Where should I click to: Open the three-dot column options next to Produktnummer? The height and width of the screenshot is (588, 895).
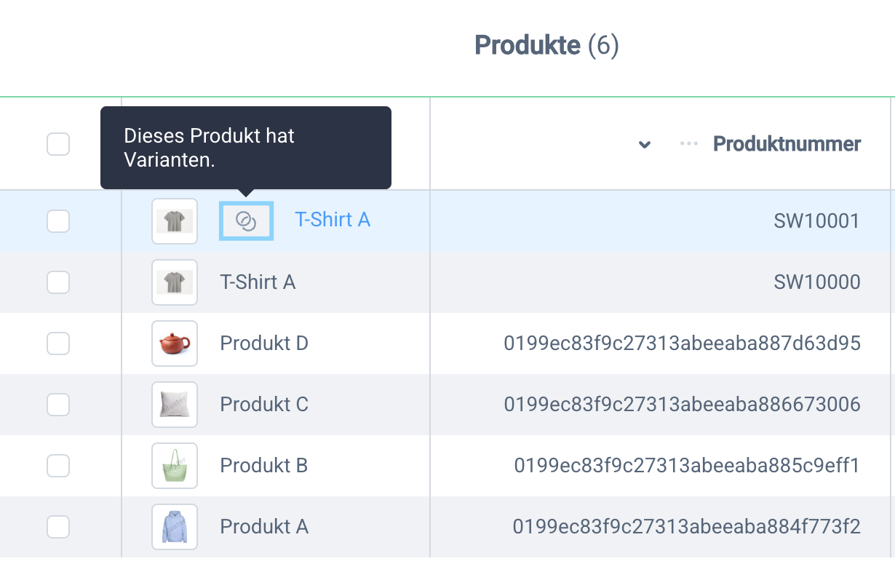point(688,144)
